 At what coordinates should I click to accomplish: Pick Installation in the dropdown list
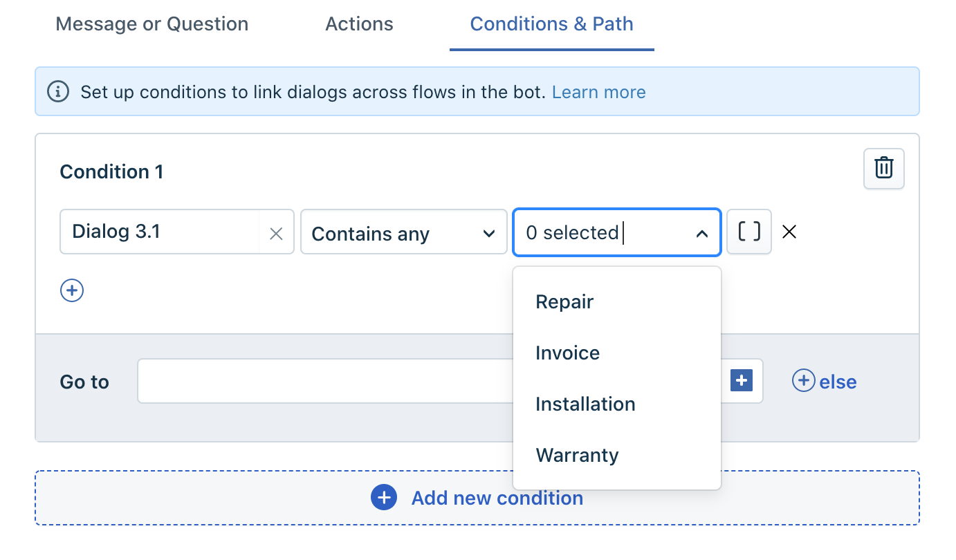pos(585,404)
